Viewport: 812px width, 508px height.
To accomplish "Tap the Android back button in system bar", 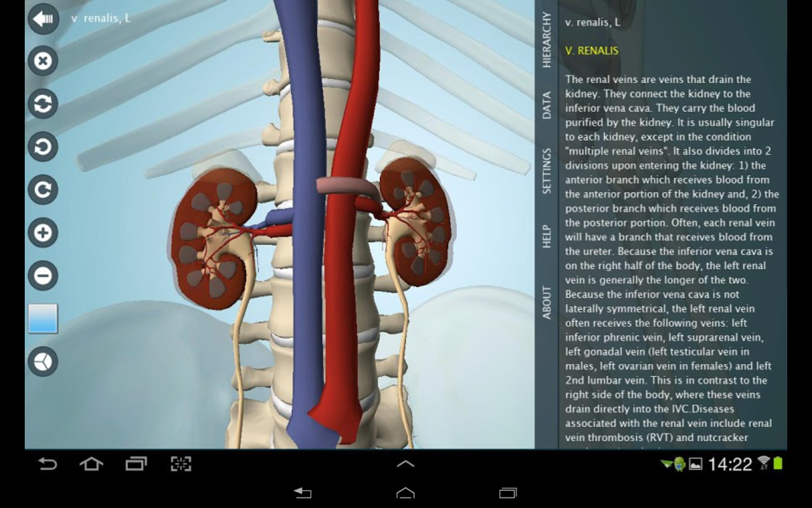I will point(48,464).
